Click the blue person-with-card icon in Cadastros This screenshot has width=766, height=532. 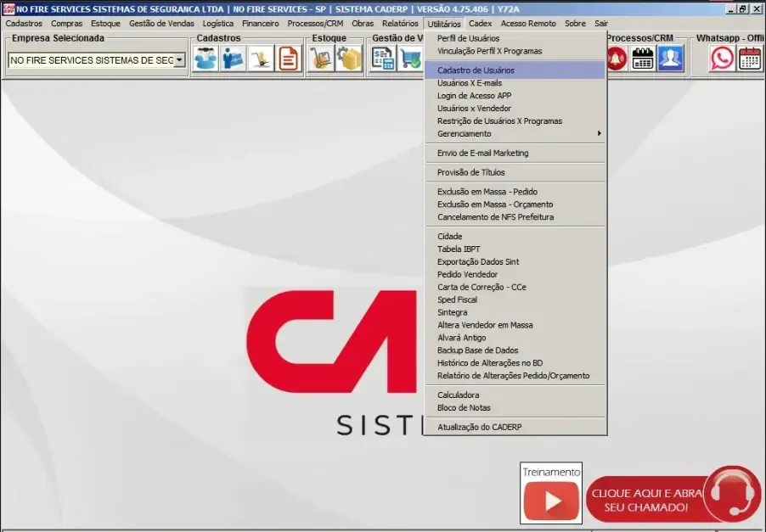tap(233, 59)
